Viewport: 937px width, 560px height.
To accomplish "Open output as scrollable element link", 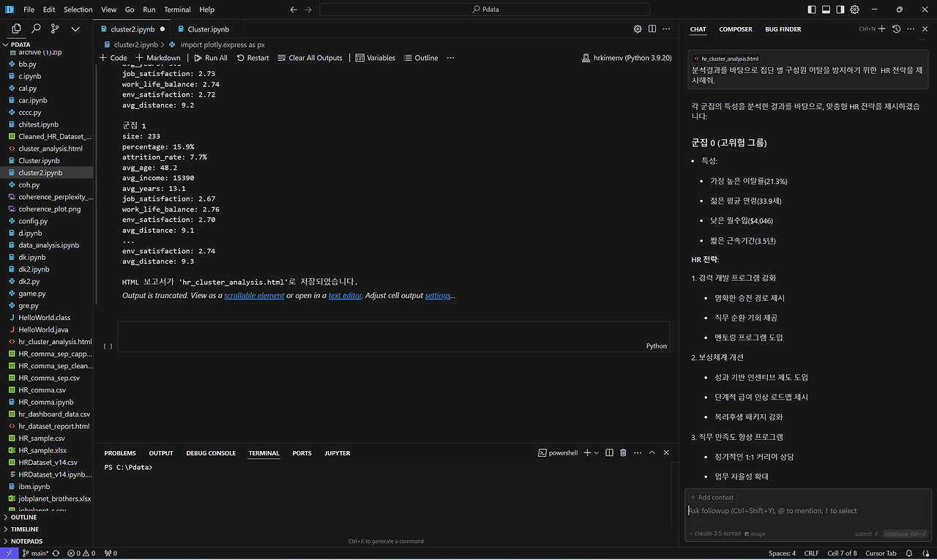I will tap(254, 296).
